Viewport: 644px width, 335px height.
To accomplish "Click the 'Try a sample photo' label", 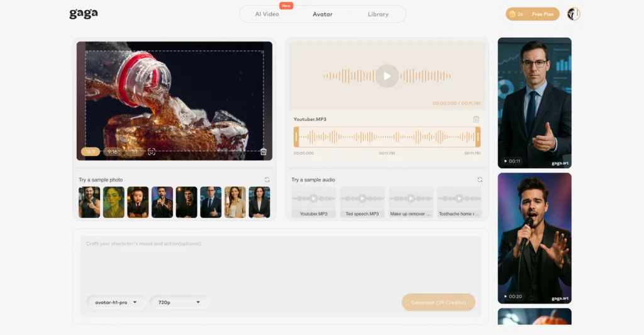I will pyautogui.click(x=101, y=179).
